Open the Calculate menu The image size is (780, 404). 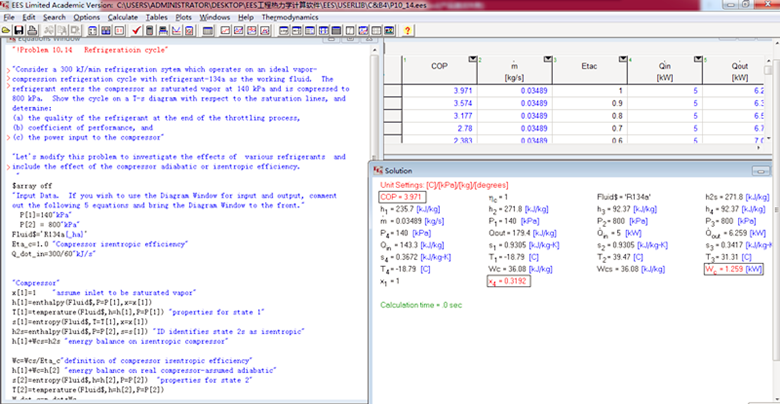123,17
